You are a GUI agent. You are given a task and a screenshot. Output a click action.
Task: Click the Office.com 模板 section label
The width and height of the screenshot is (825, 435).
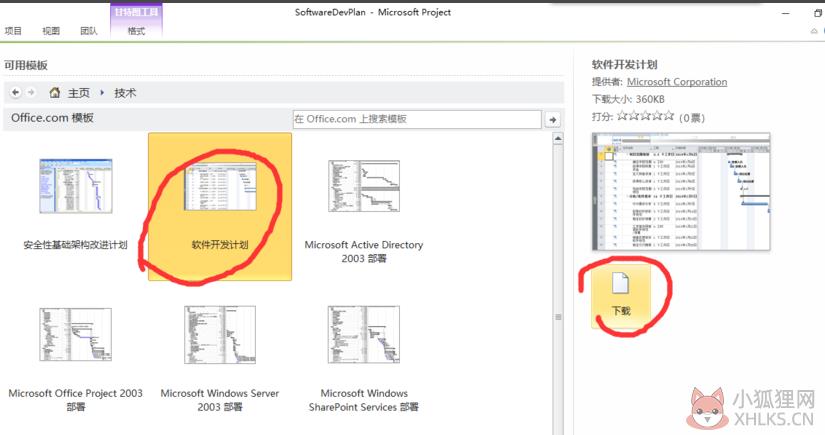53,118
